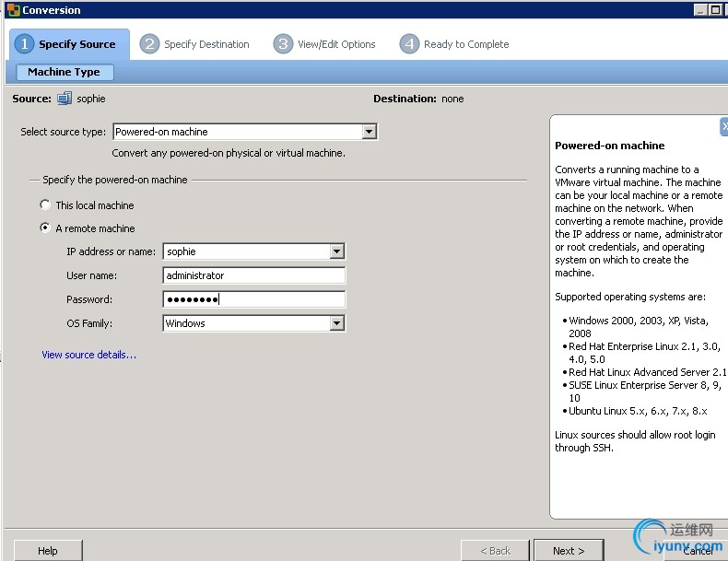The image size is (728, 561).
Task: Click the 'Powered-on machine' help heading
Action: coord(610,146)
